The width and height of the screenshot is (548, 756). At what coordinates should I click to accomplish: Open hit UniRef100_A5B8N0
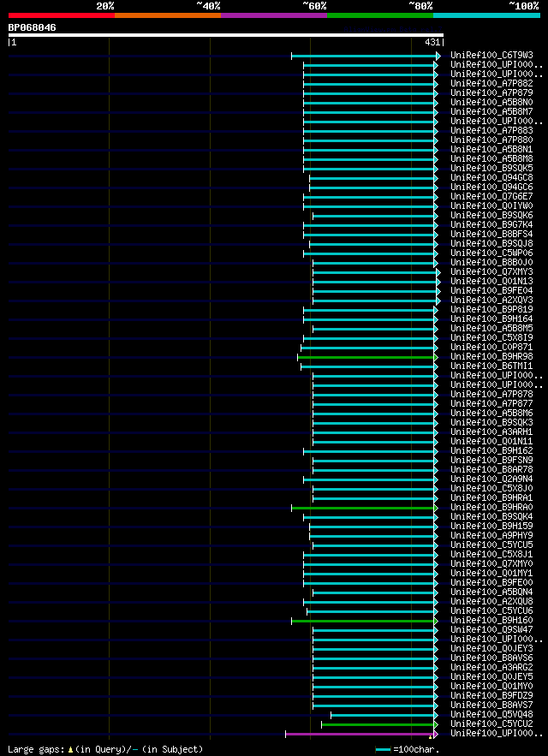491,103
